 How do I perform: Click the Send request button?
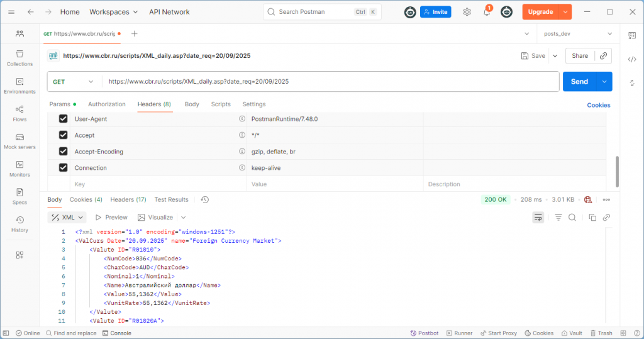coord(579,82)
